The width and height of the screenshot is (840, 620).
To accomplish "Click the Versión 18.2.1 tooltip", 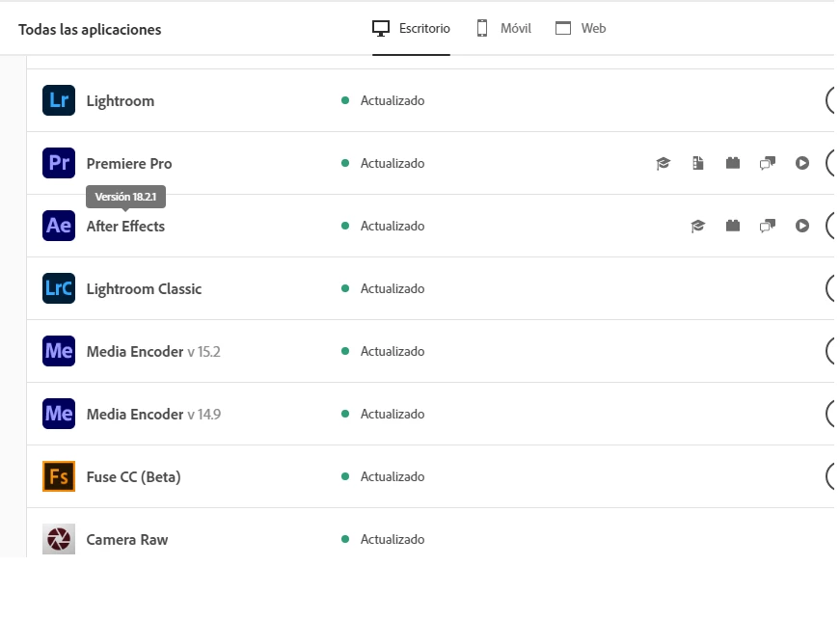I will click(126, 197).
